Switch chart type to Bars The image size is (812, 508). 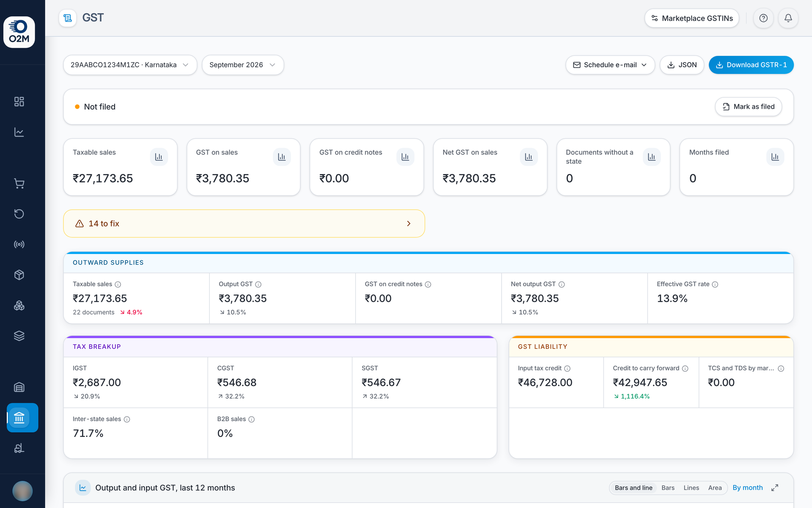tap(668, 488)
